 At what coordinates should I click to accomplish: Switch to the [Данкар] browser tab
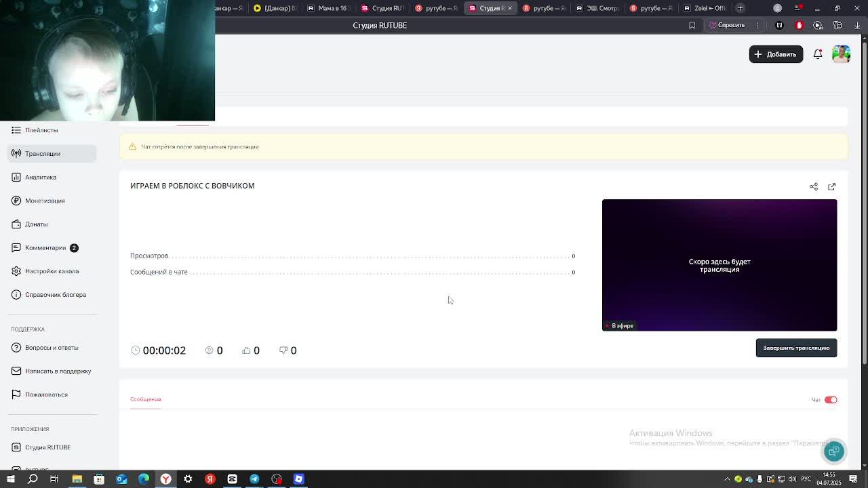click(x=275, y=8)
